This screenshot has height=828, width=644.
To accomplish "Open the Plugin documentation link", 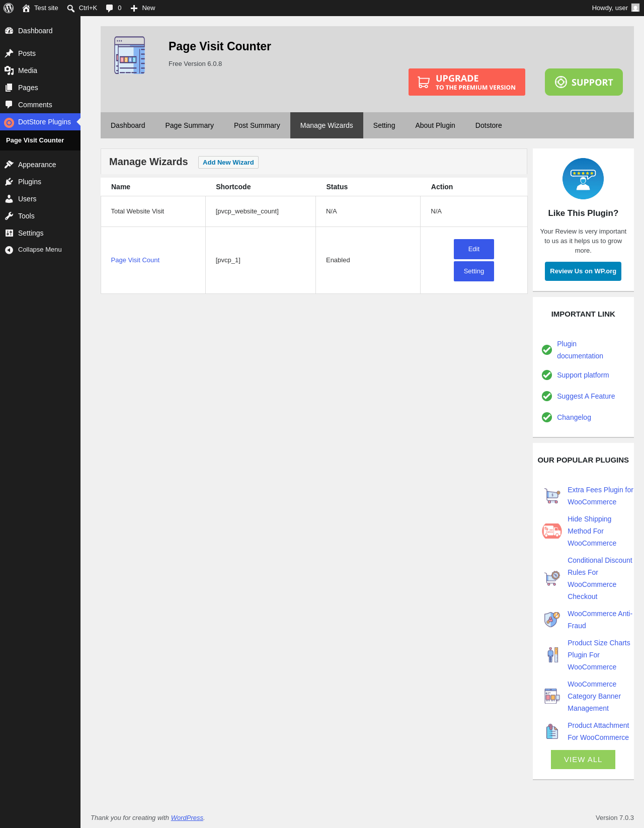I will click(580, 350).
